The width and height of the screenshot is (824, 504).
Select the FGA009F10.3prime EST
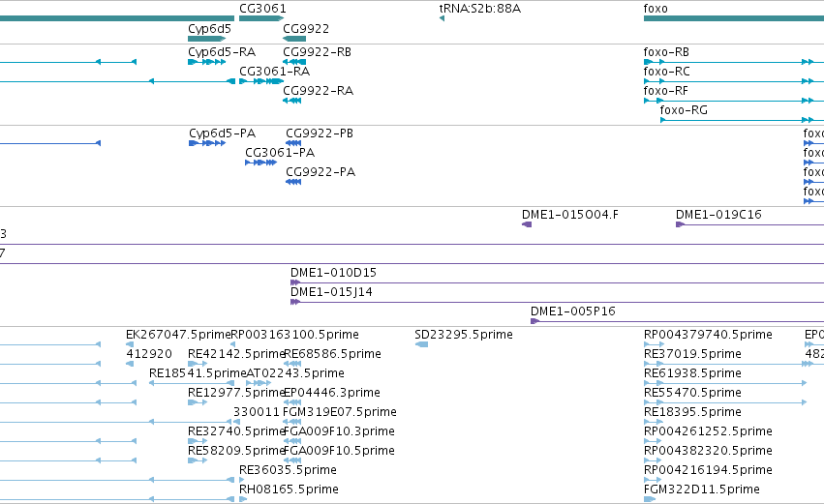pyautogui.click(x=339, y=432)
